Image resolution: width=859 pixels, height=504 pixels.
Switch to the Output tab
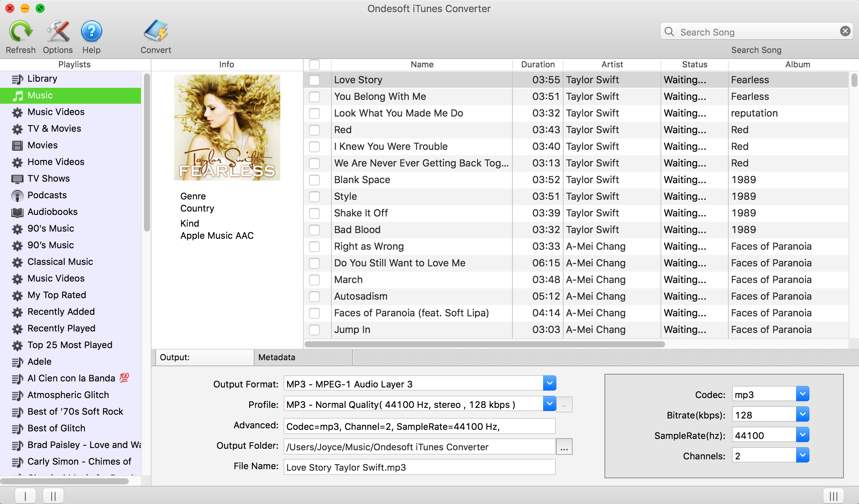(x=203, y=357)
